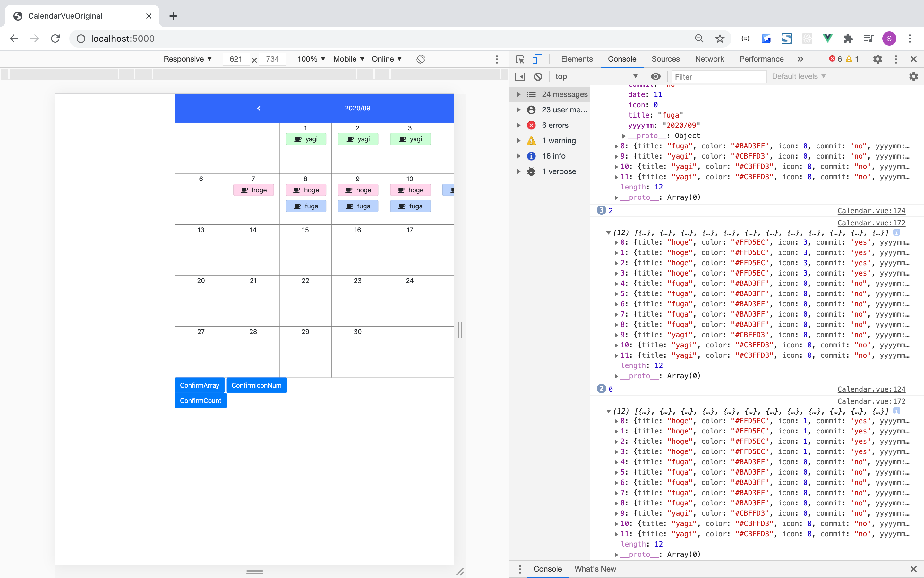Image resolution: width=924 pixels, height=578 pixels.
Task: Switch to the Elements tab
Action: [577, 59]
